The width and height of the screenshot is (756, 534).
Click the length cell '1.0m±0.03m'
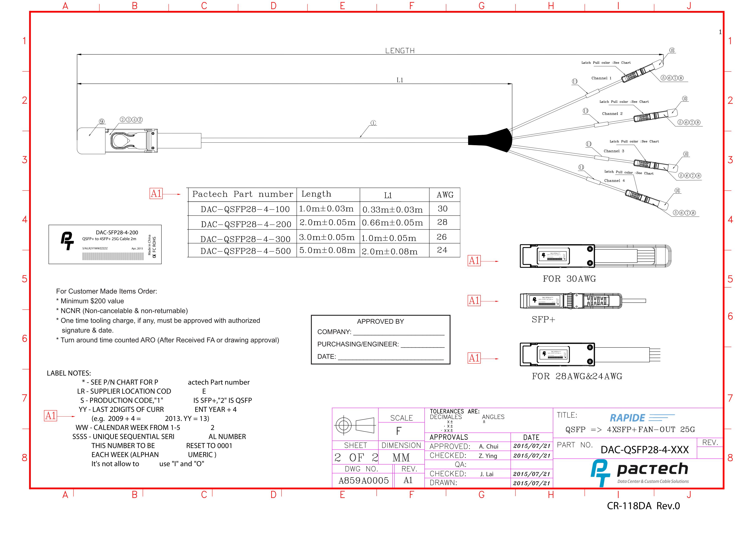[x=326, y=209]
